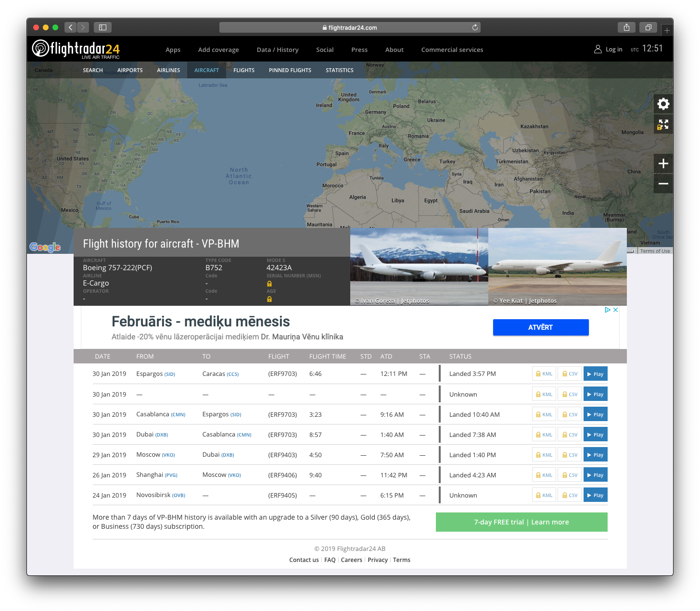Viewport: 700px width, 611px height.
Task: Toggle Safari sidebar button
Action: (x=102, y=27)
